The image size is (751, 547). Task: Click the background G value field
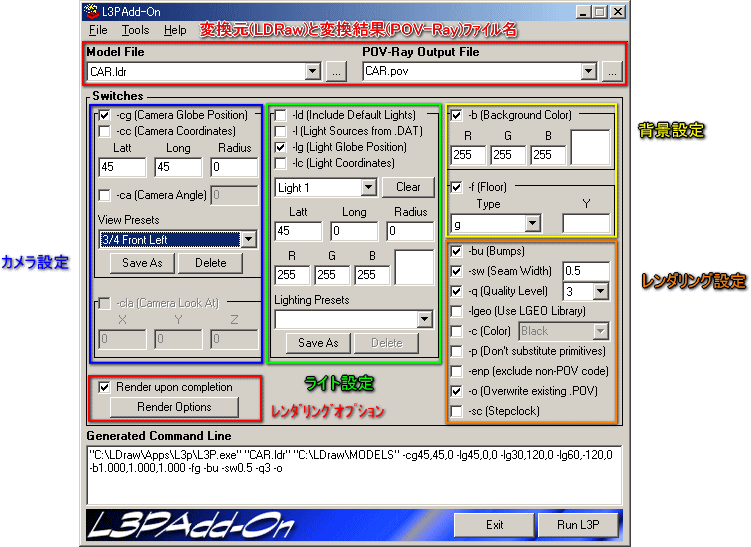pos(508,155)
